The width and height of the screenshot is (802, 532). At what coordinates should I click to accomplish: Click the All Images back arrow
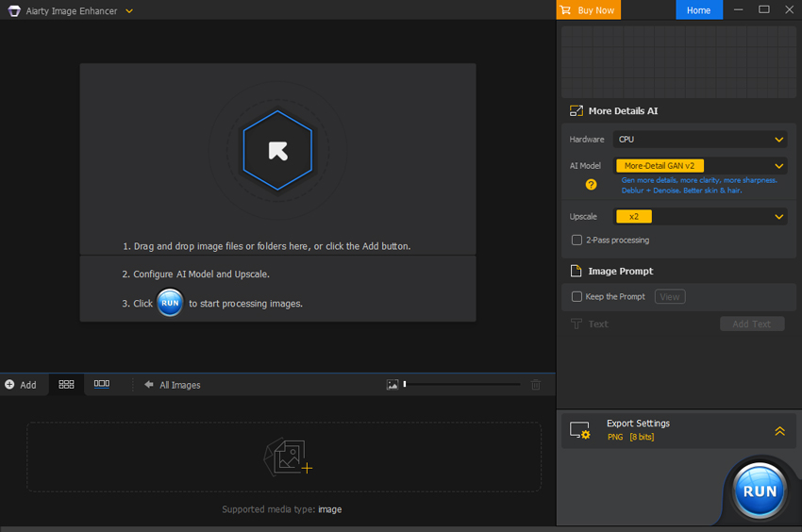click(x=149, y=385)
